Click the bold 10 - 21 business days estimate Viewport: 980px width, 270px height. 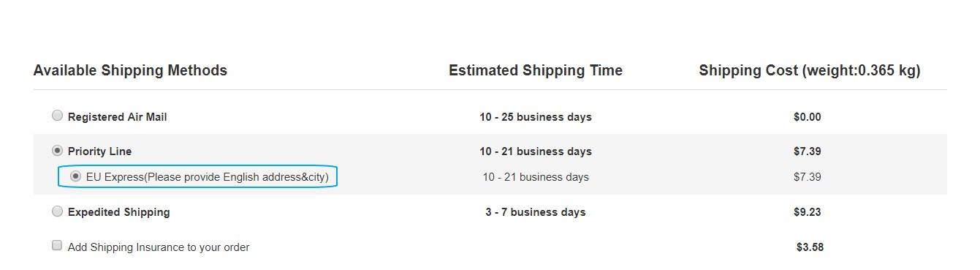pos(536,151)
